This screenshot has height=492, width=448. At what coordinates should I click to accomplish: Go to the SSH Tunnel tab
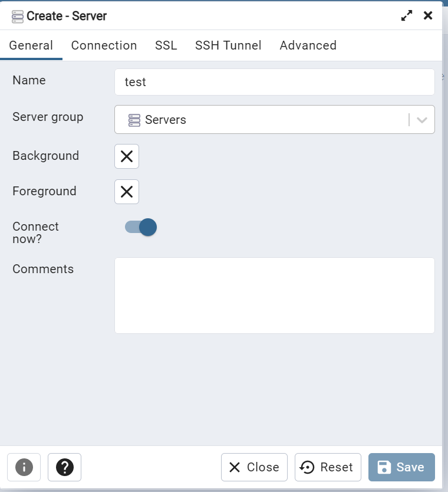click(228, 45)
